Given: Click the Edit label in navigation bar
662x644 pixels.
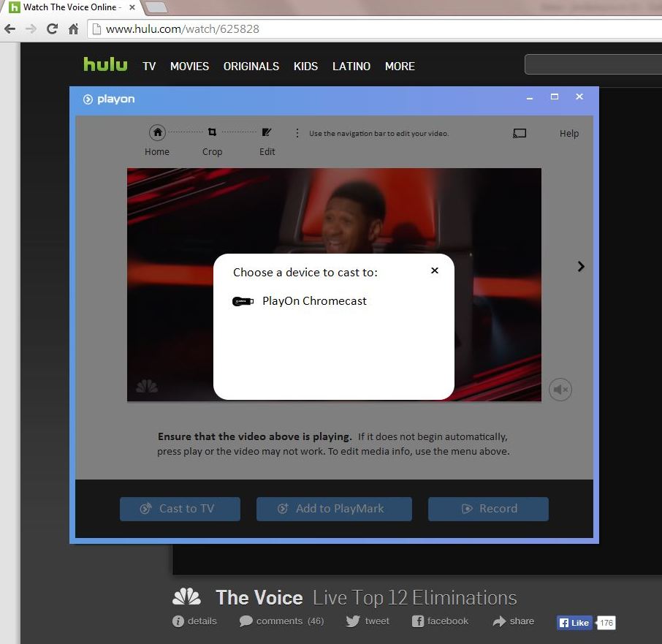Looking at the screenshot, I should pyautogui.click(x=267, y=151).
